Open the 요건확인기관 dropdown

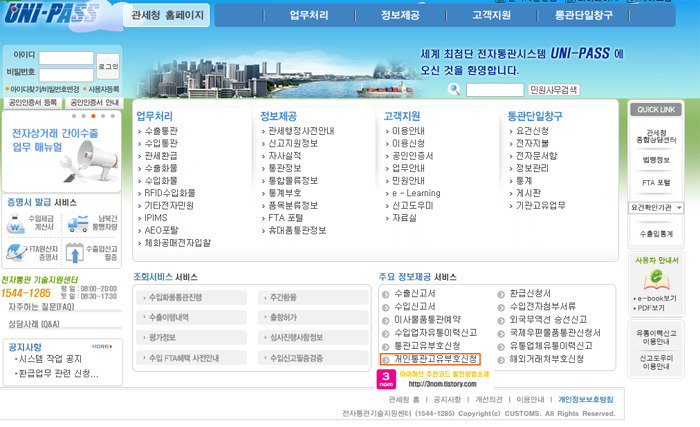pyautogui.click(x=656, y=208)
